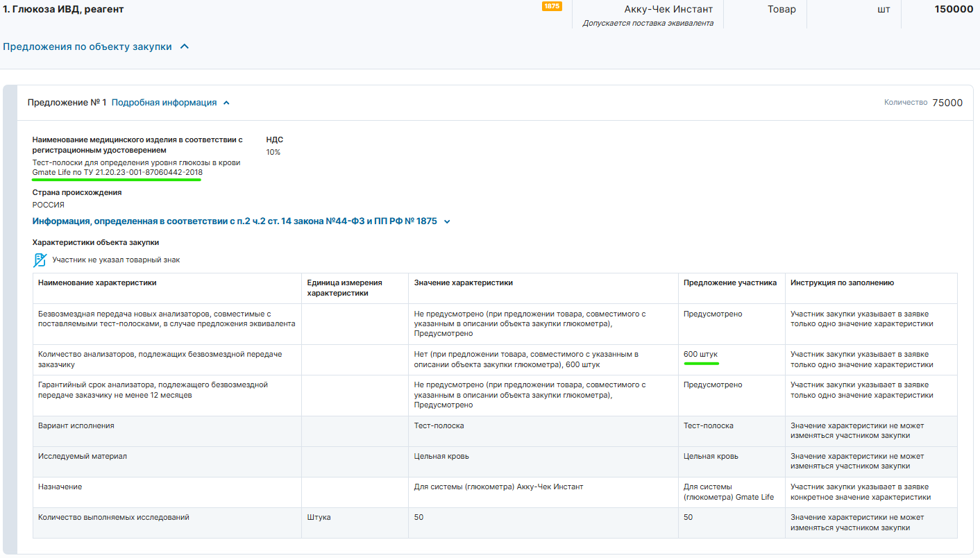Click Гарантийный срок анализатора row name cell
This screenshot has height=558, width=980.
coord(167,395)
